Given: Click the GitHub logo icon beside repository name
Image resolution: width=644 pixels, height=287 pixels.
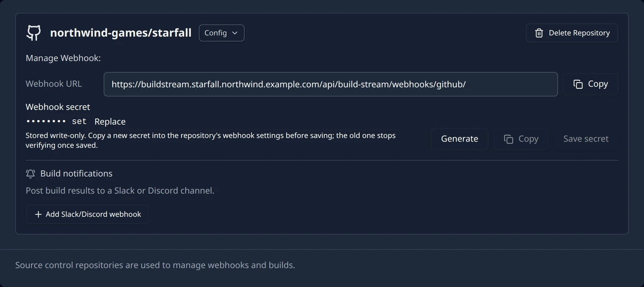Looking at the screenshot, I should pos(33,33).
